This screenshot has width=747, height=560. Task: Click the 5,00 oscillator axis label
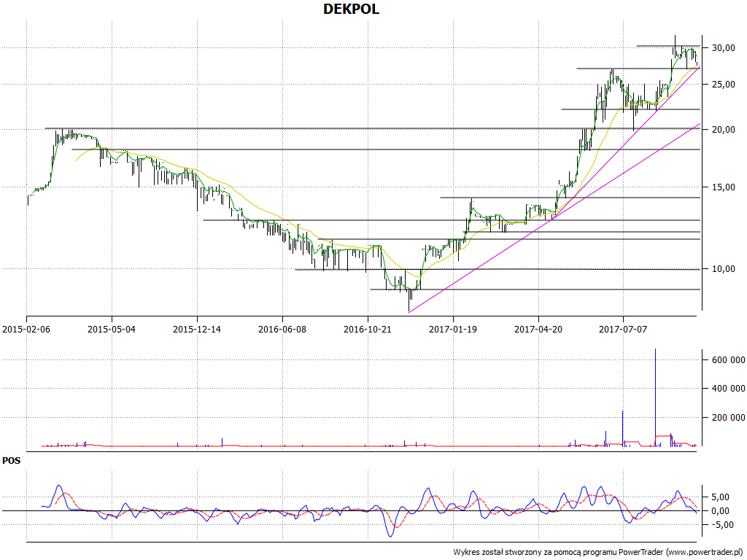(x=720, y=497)
